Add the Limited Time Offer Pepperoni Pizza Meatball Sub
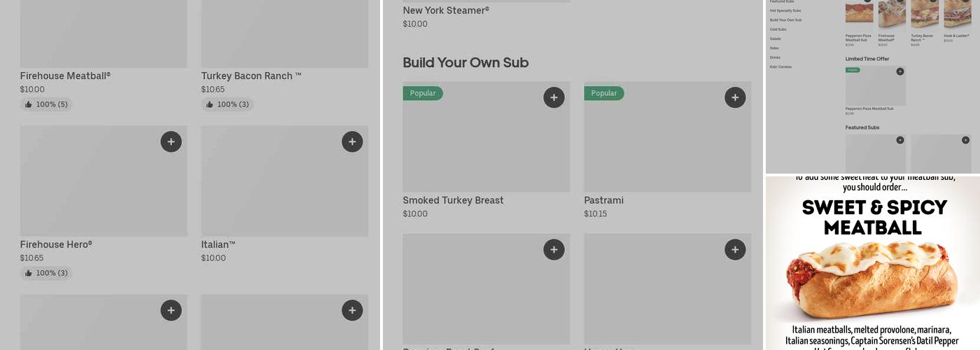This screenshot has height=350, width=980. point(900,71)
